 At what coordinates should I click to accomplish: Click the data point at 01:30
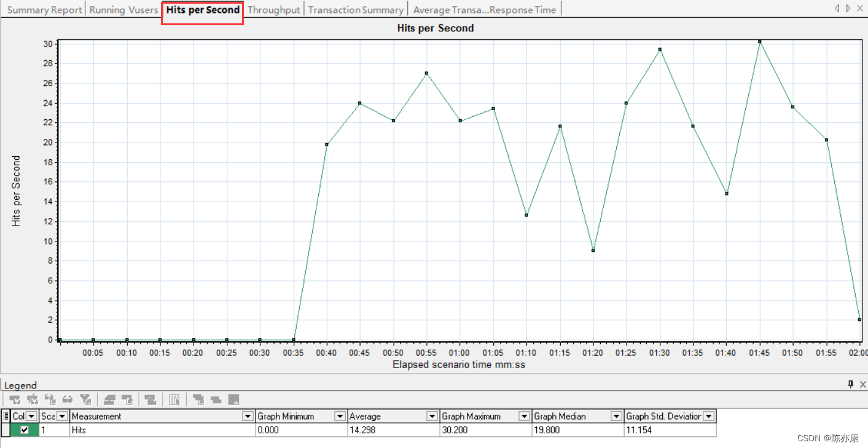[x=660, y=49]
